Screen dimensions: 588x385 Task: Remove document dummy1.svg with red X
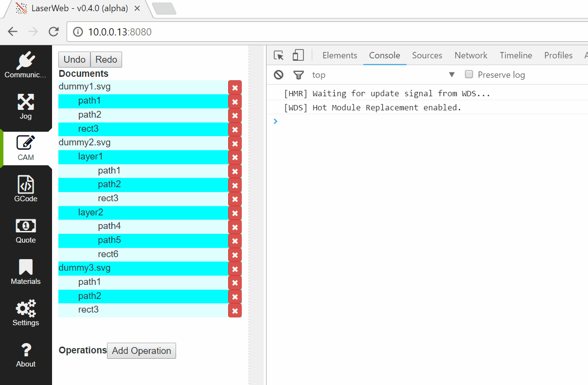(235, 87)
